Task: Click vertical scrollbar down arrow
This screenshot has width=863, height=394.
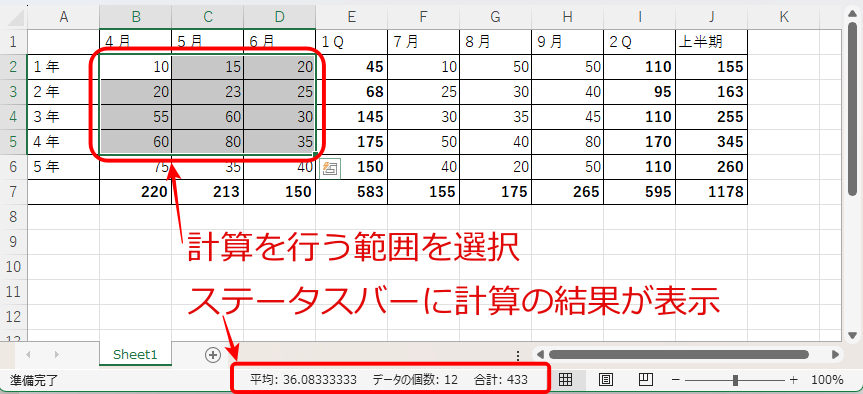Action: click(853, 335)
